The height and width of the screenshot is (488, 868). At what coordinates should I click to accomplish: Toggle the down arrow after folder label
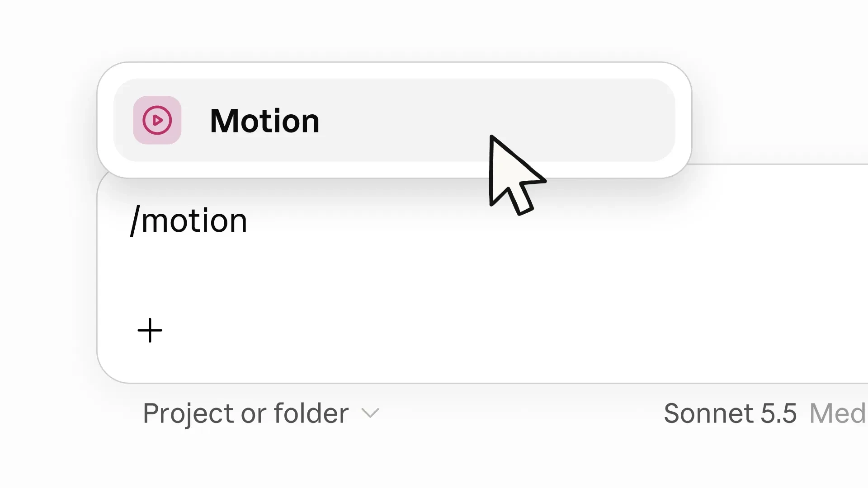[x=370, y=413]
